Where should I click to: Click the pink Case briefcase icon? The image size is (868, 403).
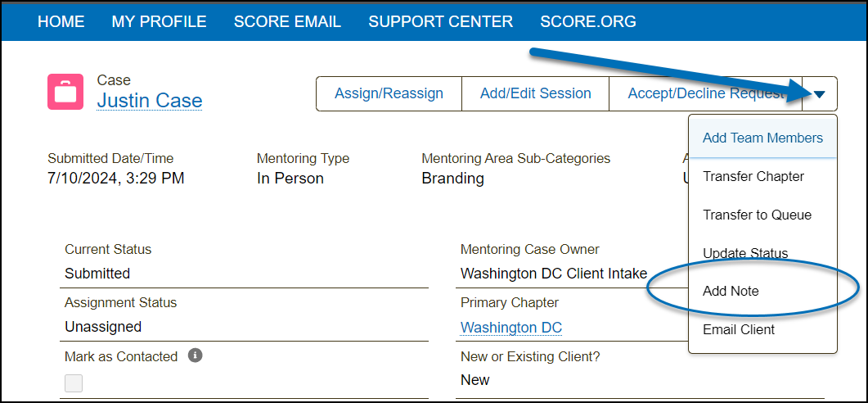click(x=65, y=92)
